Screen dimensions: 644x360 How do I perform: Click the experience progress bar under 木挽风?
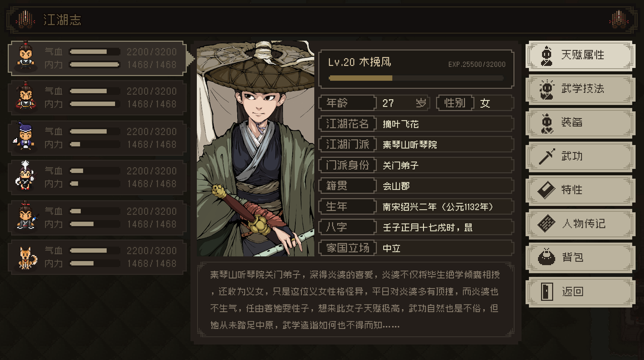tap(416, 78)
